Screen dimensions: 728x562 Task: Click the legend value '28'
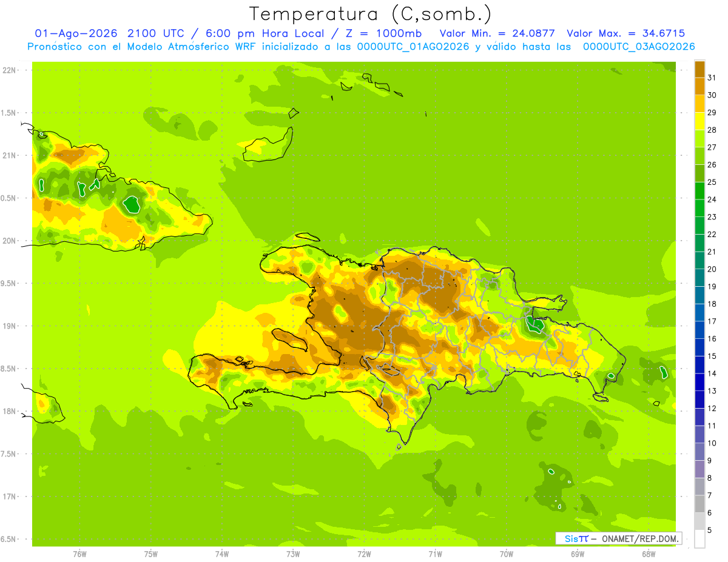tap(712, 130)
